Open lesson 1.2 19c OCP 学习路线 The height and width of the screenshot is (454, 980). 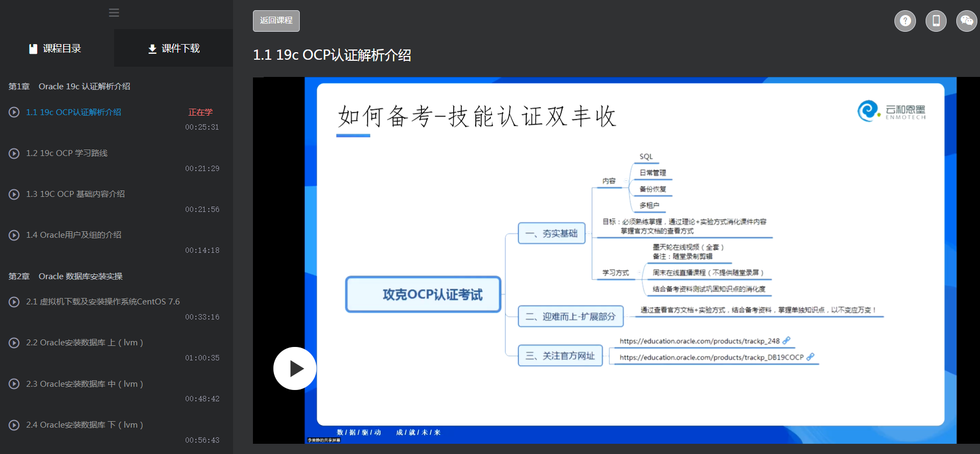pos(67,153)
